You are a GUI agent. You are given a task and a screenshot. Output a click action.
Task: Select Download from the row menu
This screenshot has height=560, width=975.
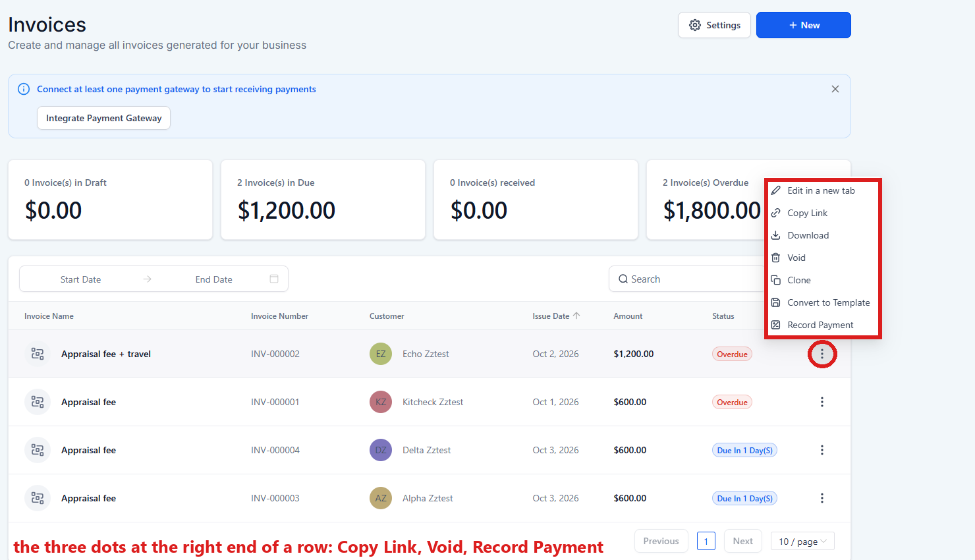coord(823,235)
